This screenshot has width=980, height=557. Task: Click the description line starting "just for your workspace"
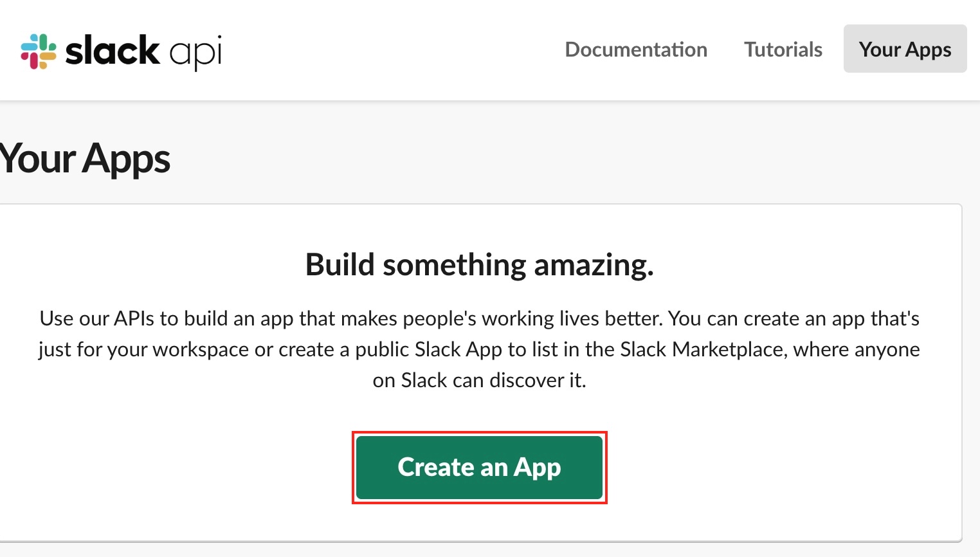(479, 349)
